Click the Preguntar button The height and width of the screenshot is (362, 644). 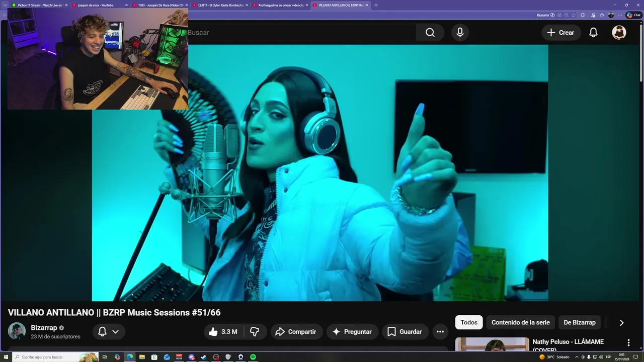tap(352, 332)
